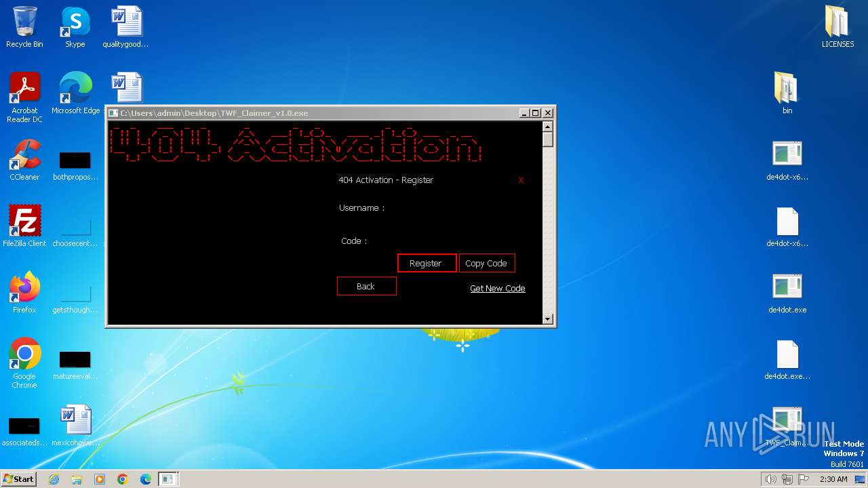Screen dimensions: 868x488
Task: Open the media player taskbar icon
Action: tap(100, 479)
